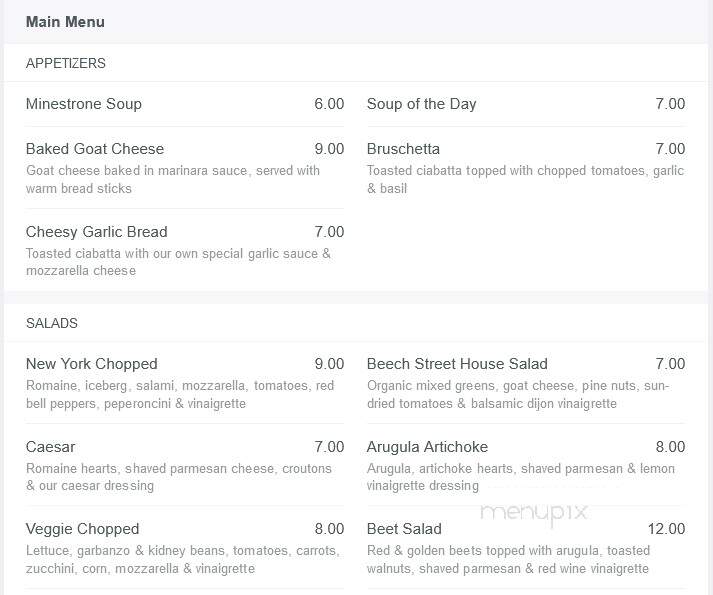Image resolution: width=713 pixels, height=595 pixels.
Task: Click the New York Chopped salad
Action: point(91,363)
